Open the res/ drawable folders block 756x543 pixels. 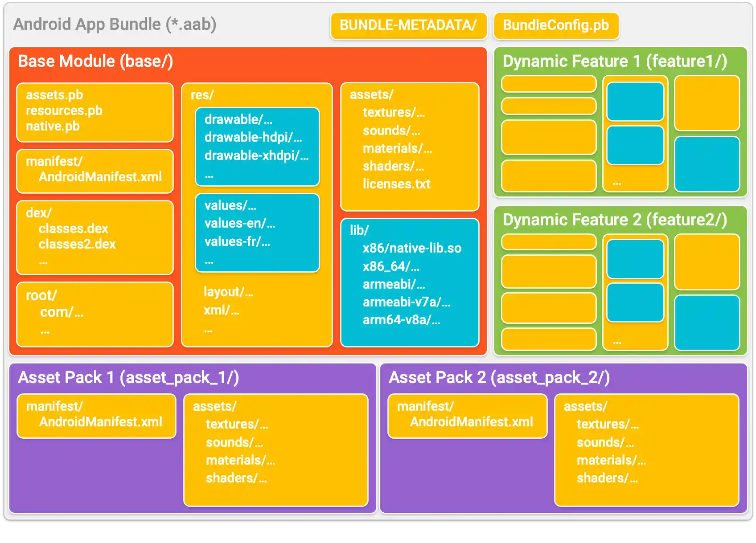pos(257,146)
